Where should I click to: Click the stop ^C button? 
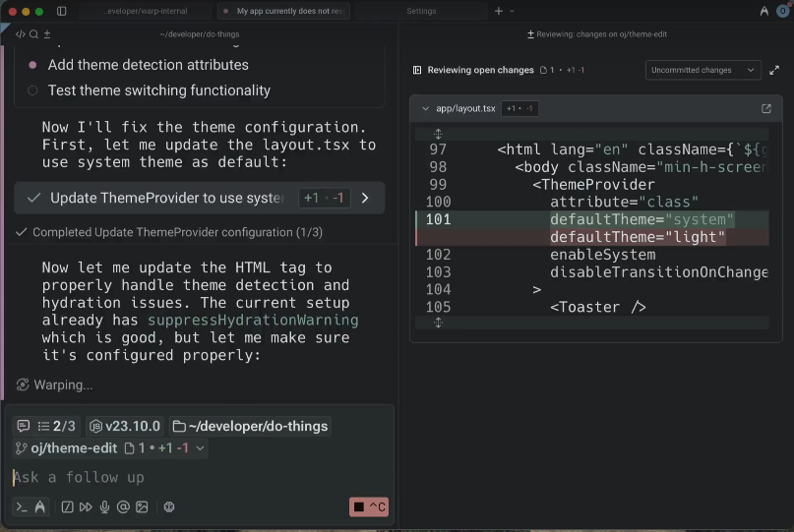(369, 507)
